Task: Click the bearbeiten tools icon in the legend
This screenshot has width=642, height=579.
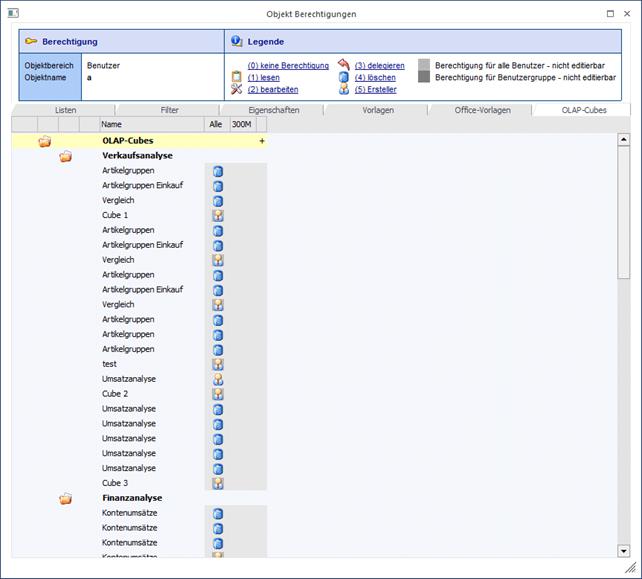Action: (x=237, y=89)
